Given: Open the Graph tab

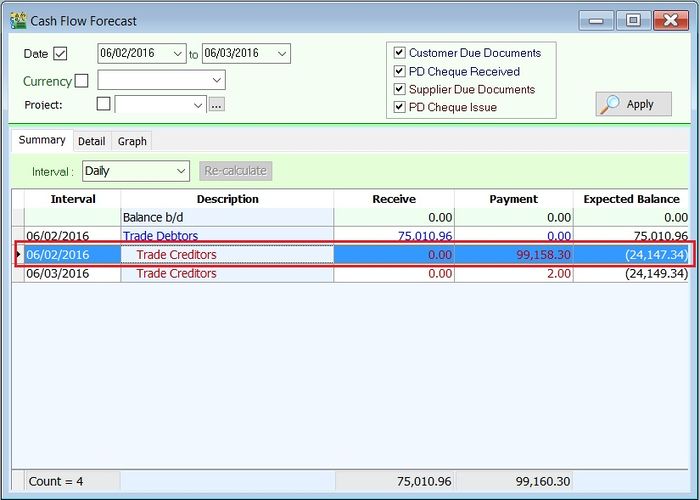Looking at the screenshot, I should 132,141.
